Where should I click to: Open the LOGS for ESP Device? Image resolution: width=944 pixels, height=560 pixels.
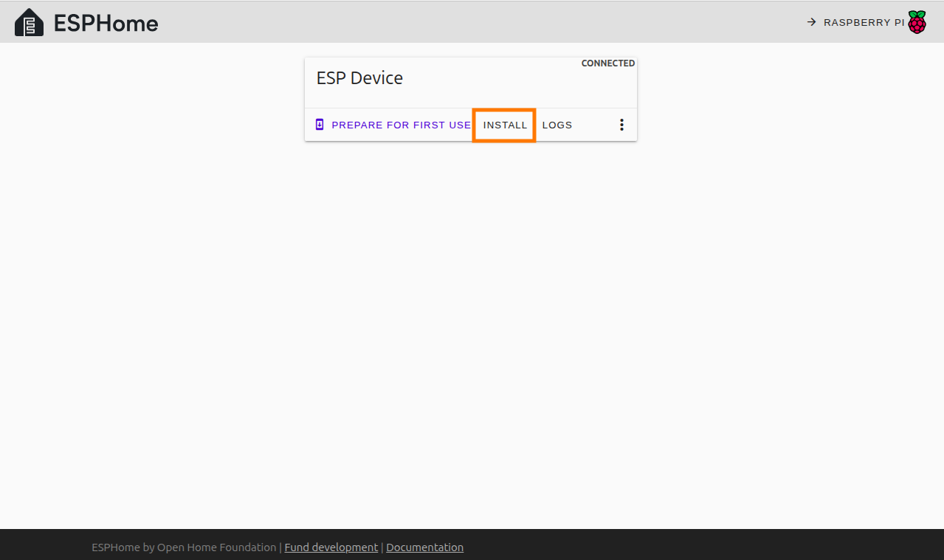click(x=557, y=125)
